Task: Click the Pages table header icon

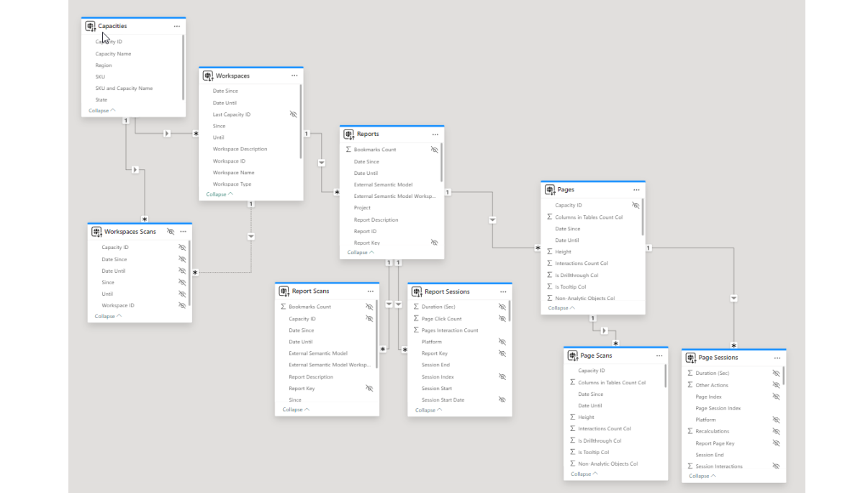Action: point(551,189)
